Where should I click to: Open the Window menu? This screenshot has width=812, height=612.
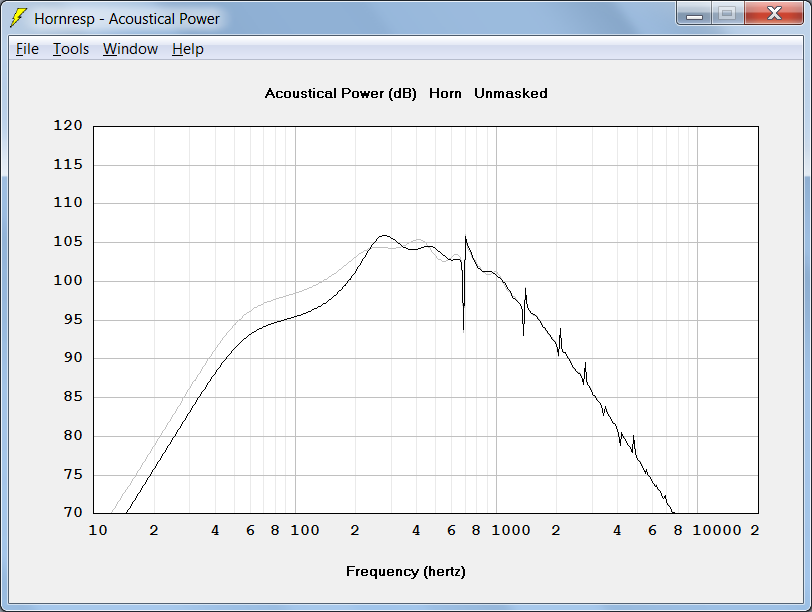point(130,49)
